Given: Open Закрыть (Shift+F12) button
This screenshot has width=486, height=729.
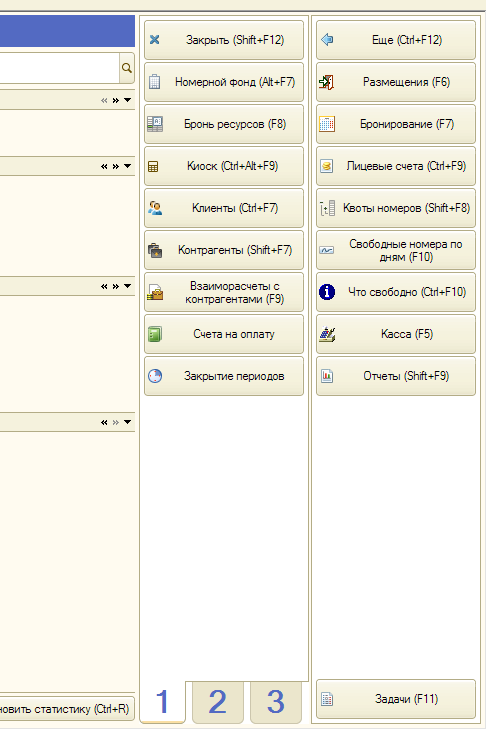Looking at the screenshot, I should point(224,40).
